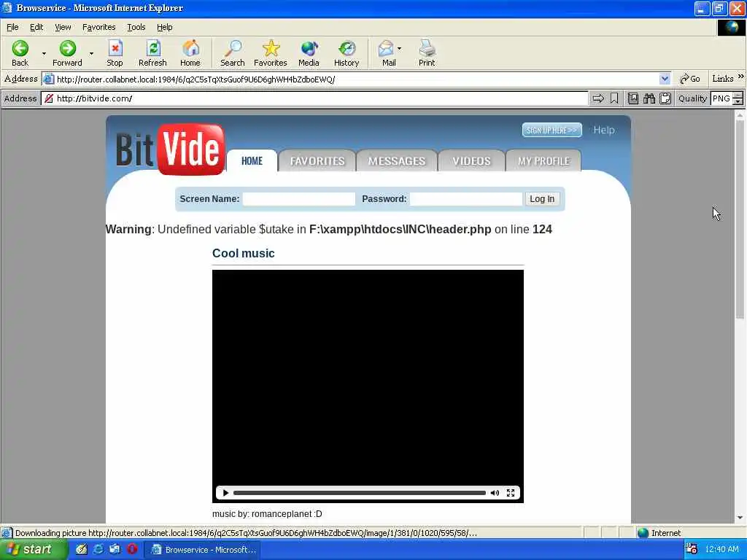Open the VIDEOS tab
747x560 pixels.
click(x=472, y=161)
